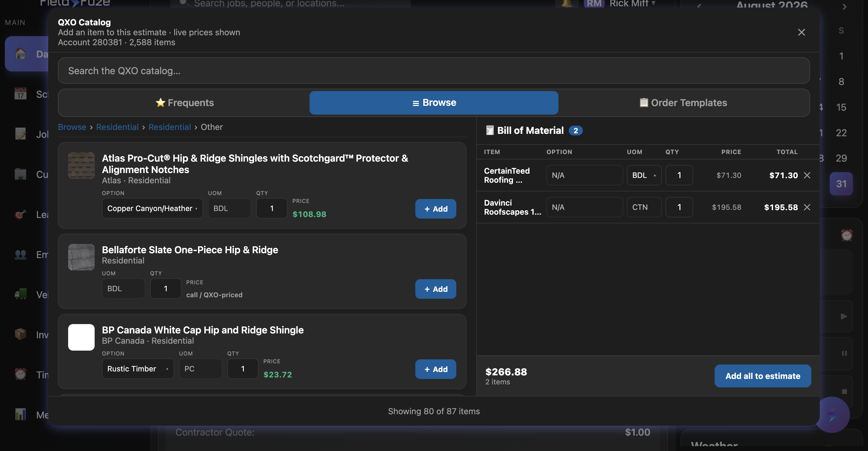This screenshot has width=868, height=451.
Task: Open the Leads target icon in sidebar
Action: coord(20,214)
